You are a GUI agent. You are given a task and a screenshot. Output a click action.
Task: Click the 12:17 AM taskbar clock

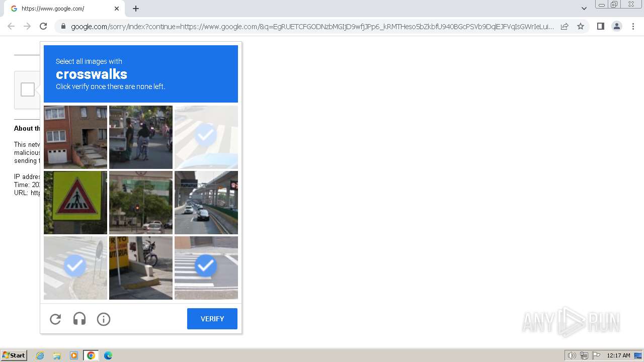coord(618,355)
